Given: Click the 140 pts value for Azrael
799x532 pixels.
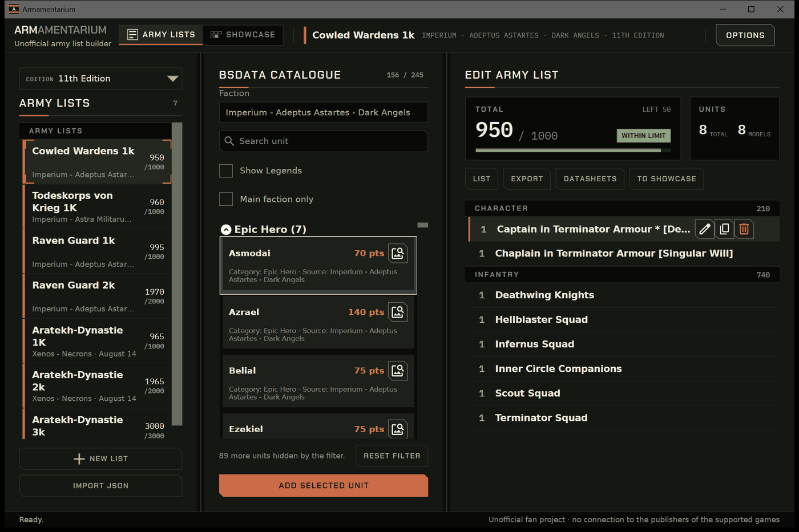Looking at the screenshot, I should point(366,312).
